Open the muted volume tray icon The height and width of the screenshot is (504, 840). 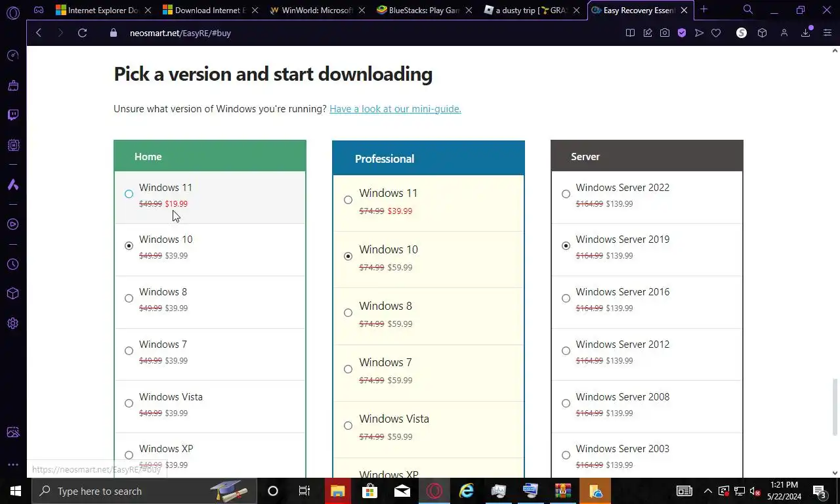[755, 491]
